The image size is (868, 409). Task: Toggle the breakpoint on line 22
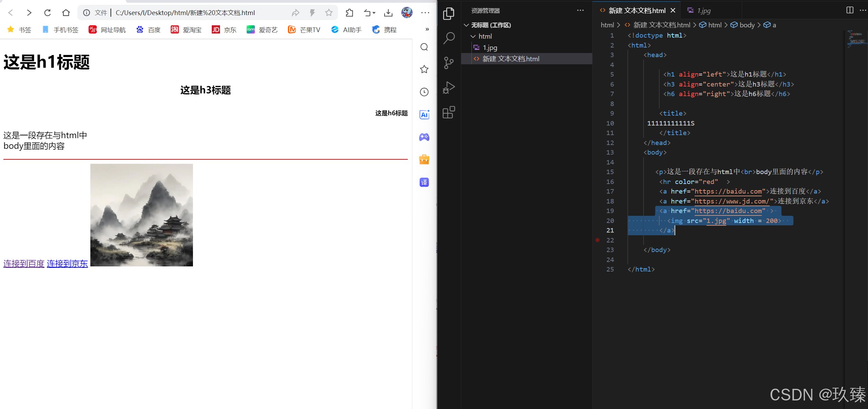tap(597, 240)
